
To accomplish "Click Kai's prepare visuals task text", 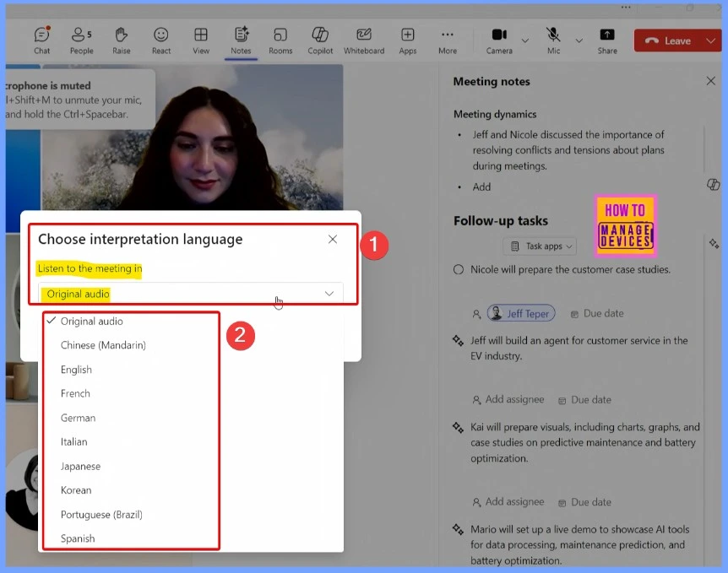I will click(x=585, y=443).
